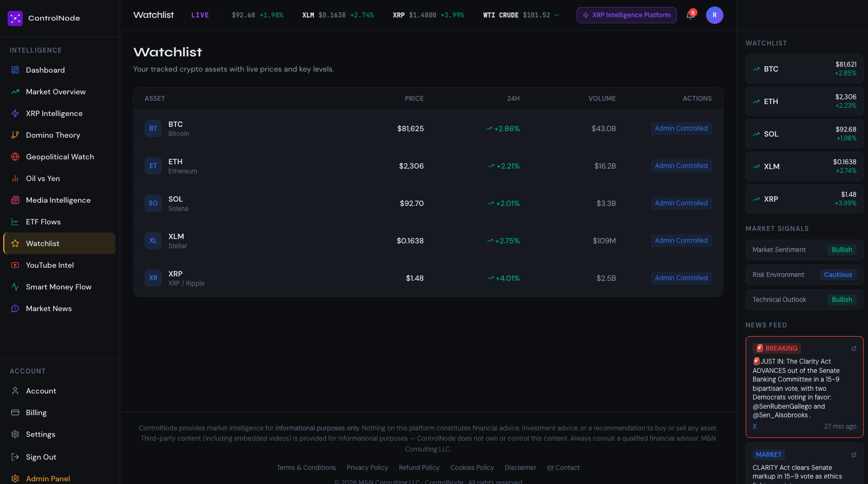Click the YouTube Intel video icon
Image resolution: width=868 pixels, height=484 pixels.
(x=15, y=265)
